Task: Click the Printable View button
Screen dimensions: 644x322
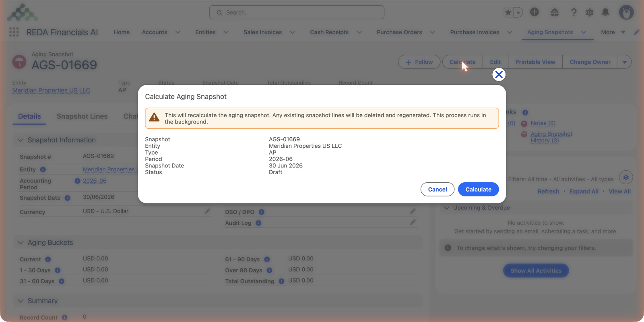Action: (x=535, y=62)
